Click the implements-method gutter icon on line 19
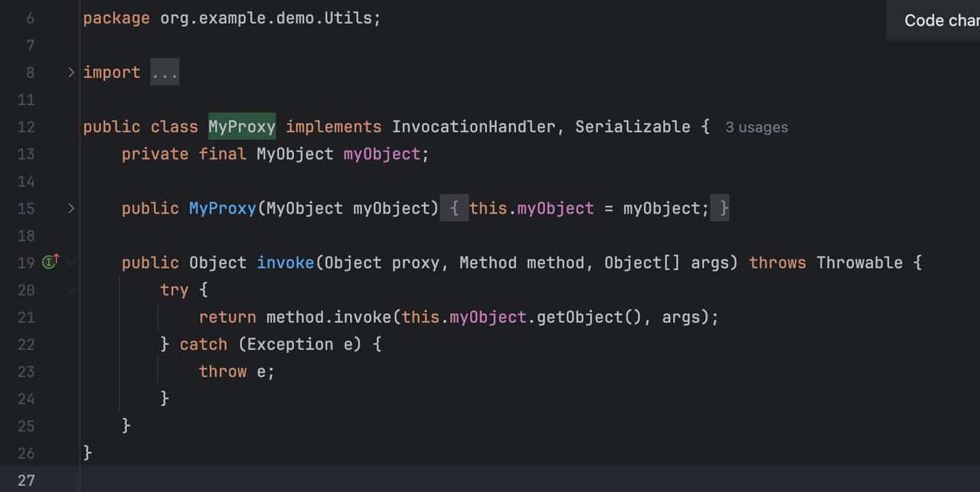This screenshot has height=492, width=980. (x=51, y=262)
